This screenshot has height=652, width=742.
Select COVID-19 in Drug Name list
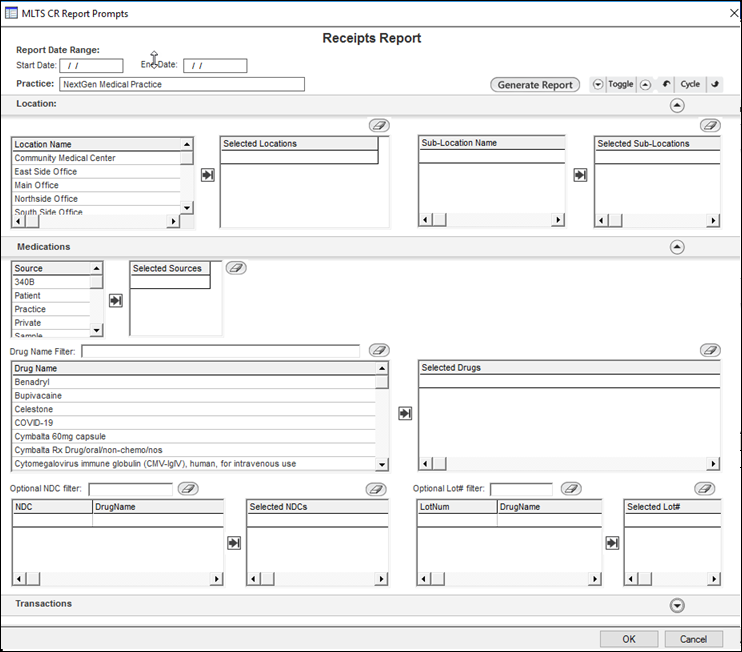[x=194, y=423]
